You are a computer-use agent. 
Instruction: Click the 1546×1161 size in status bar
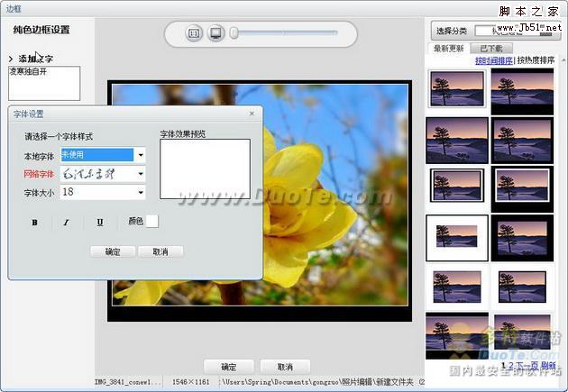pos(190,382)
